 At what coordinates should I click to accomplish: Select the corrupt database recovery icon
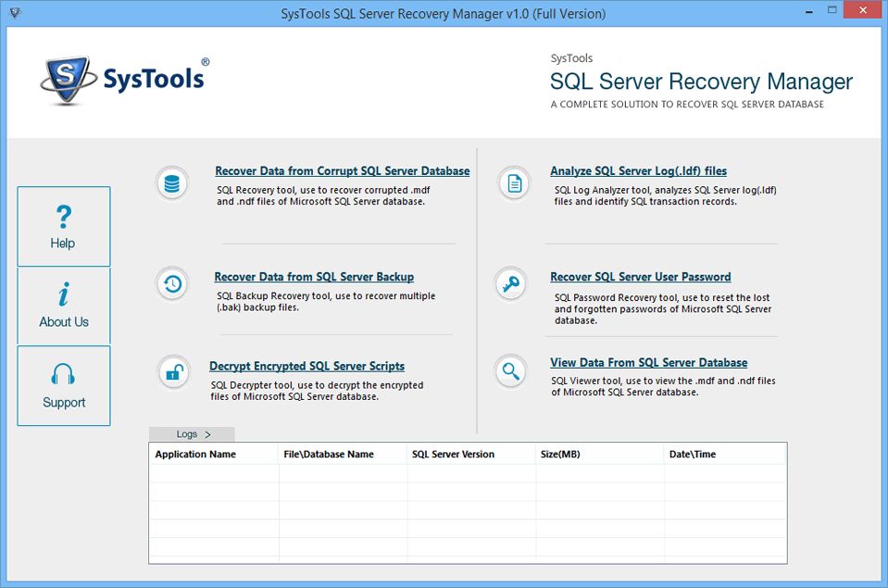[x=172, y=182]
